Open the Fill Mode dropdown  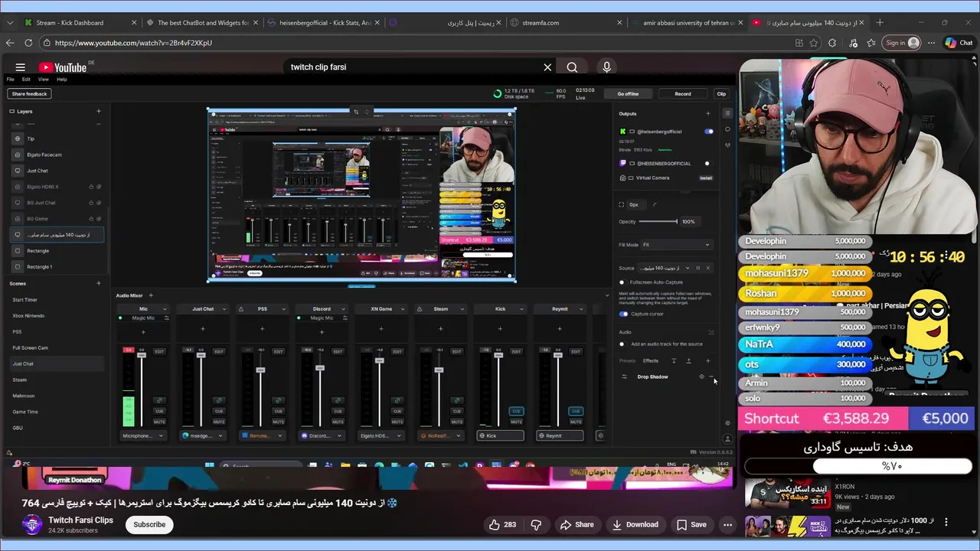point(676,245)
